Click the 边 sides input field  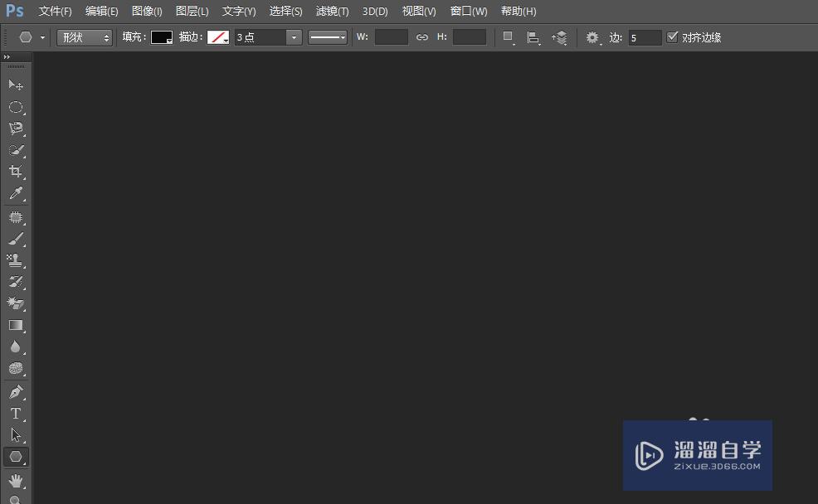coord(645,37)
